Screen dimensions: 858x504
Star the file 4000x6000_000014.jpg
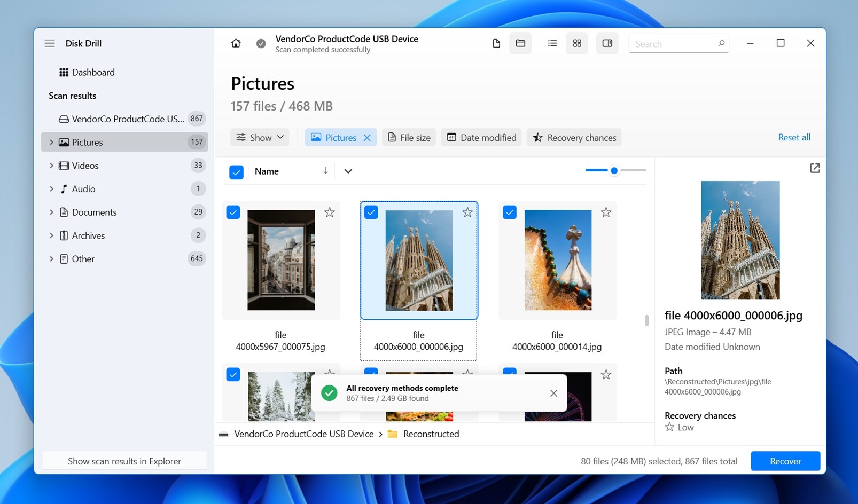click(x=606, y=212)
